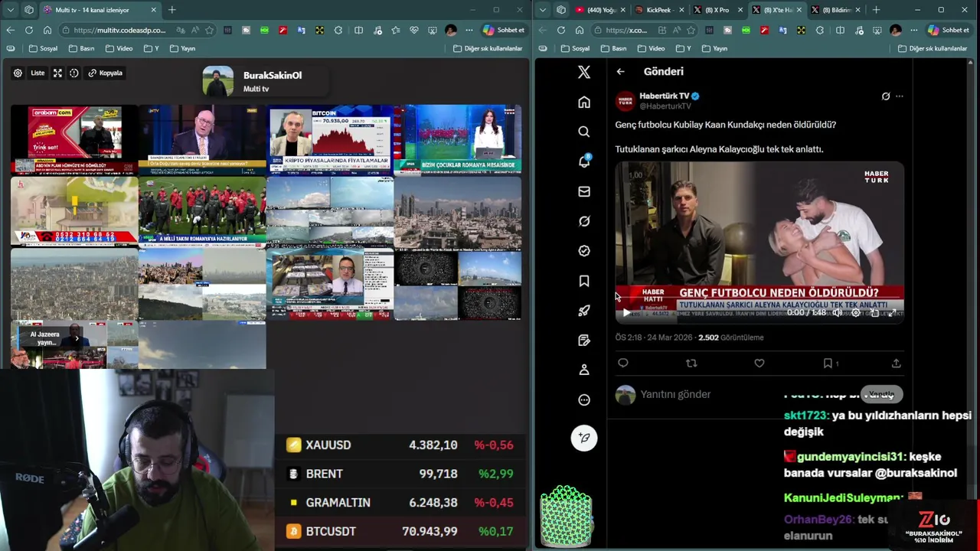Viewport: 980px width, 551px height.
Task: Open Multi tv settings gear
Action: point(18,73)
